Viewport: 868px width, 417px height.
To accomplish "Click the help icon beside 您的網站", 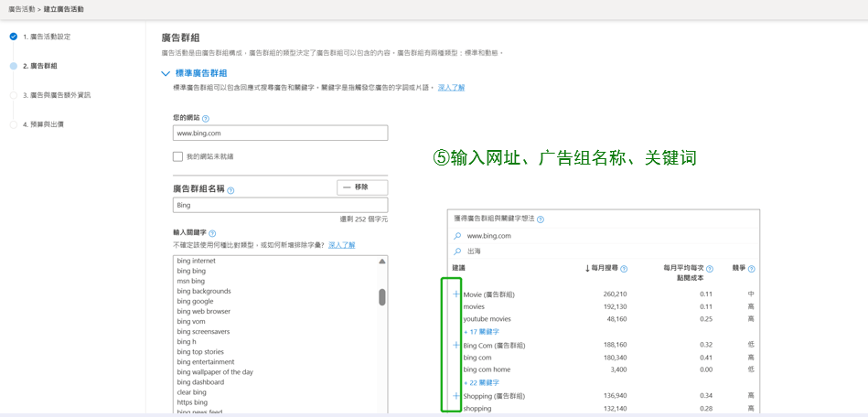I will click(206, 119).
